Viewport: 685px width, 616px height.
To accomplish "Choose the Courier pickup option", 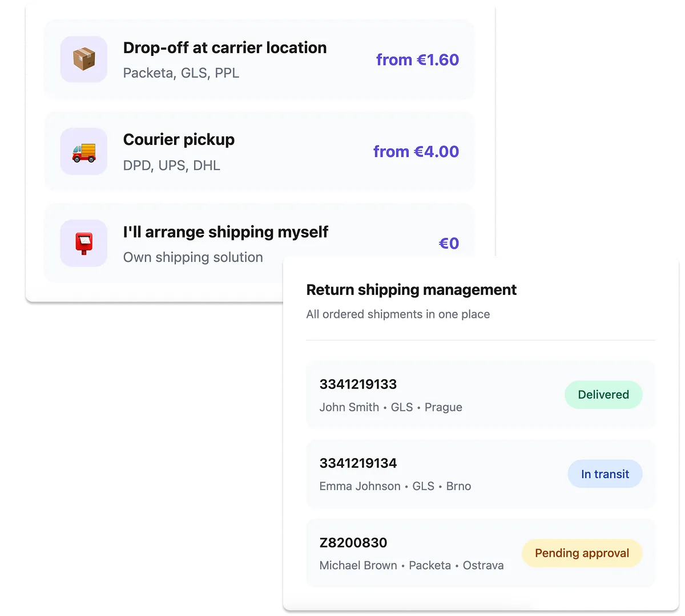I will point(179,140).
